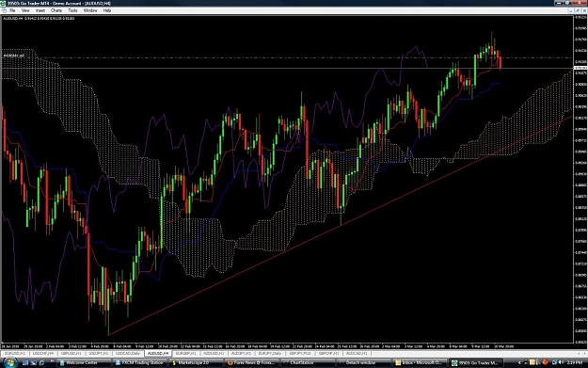Screen dimensions: 588x368
Task: Click the 4 Feb 20:00 time axis label
Action: [100, 346]
